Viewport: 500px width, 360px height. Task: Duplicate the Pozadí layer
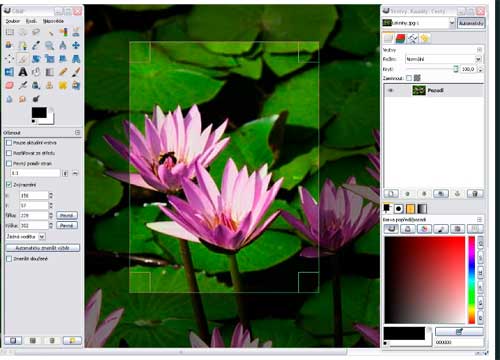[x=441, y=194]
